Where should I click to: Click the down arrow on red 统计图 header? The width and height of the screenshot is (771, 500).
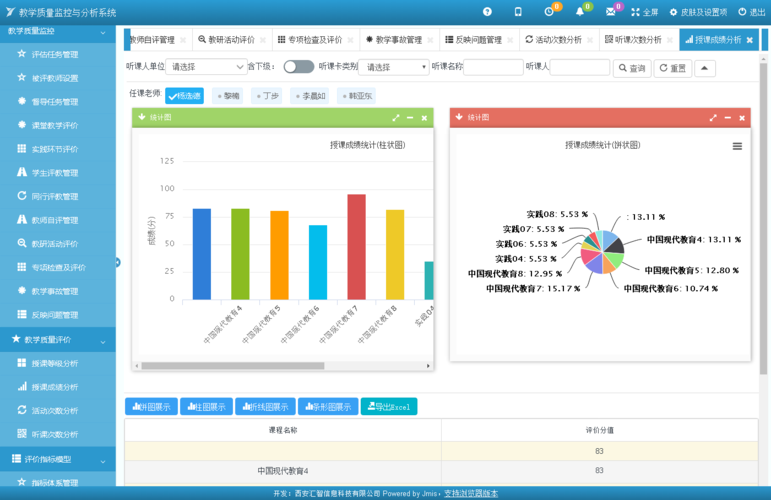459,117
